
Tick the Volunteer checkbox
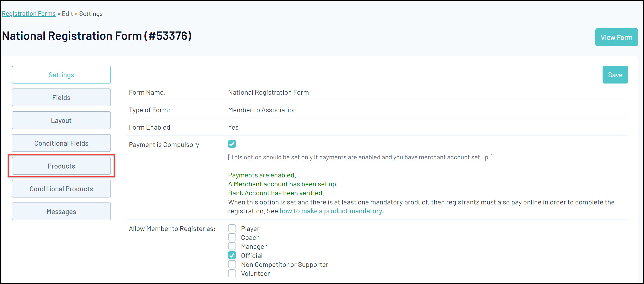tap(232, 273)
